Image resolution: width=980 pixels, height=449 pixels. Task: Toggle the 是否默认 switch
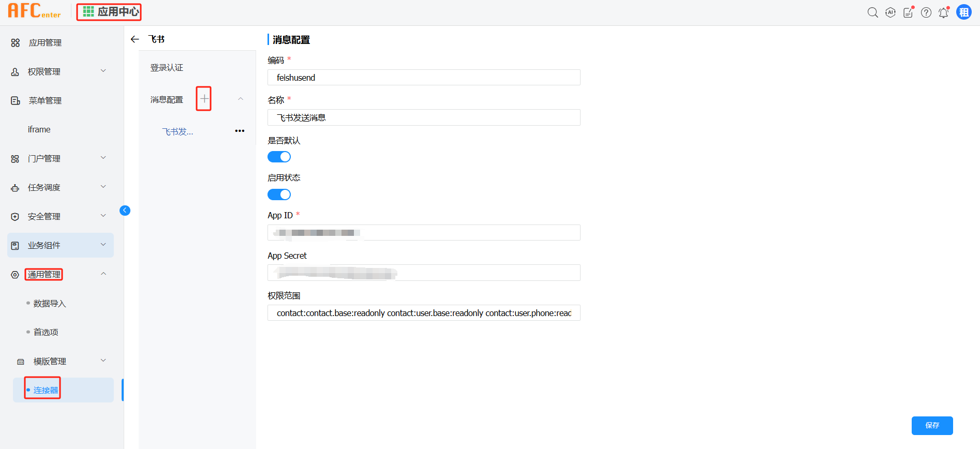click(279, 157)
